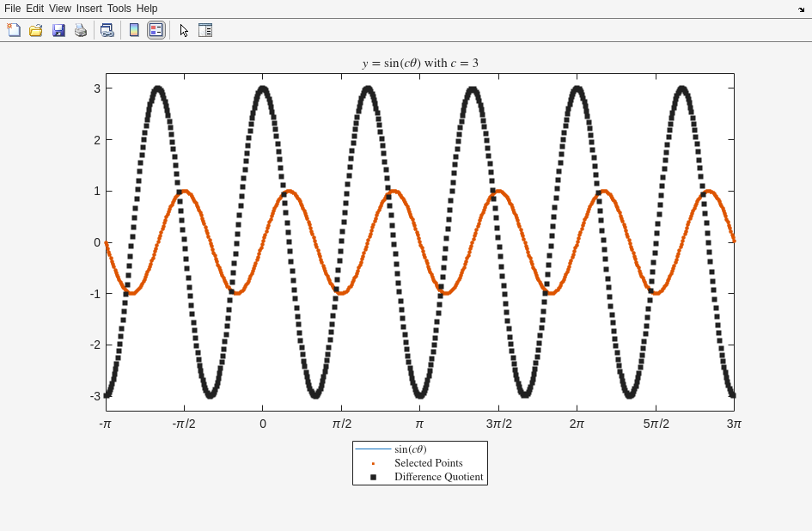Click the blue sin(cθ) legend line sample
The width and height of the screenshot is (812, 531).
pyautogui.click(x=373, y=449)
